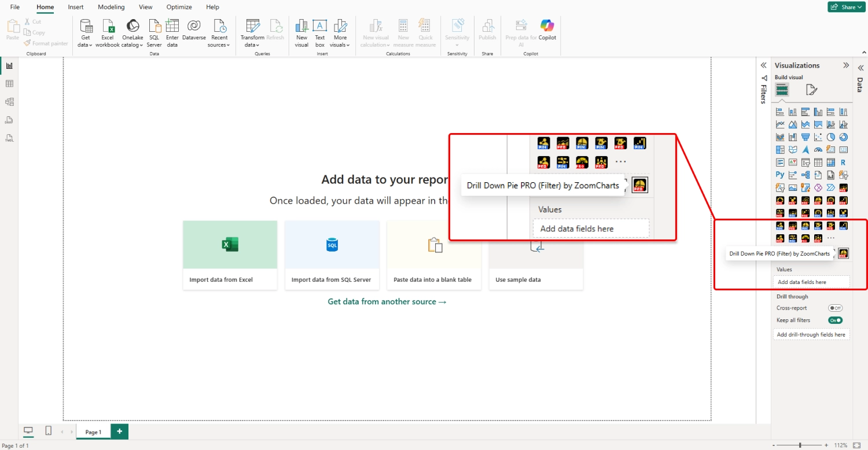The width and height of the screenshot is (868, 450).
Task: Click the Values Add data fields well
Action: 811,282
